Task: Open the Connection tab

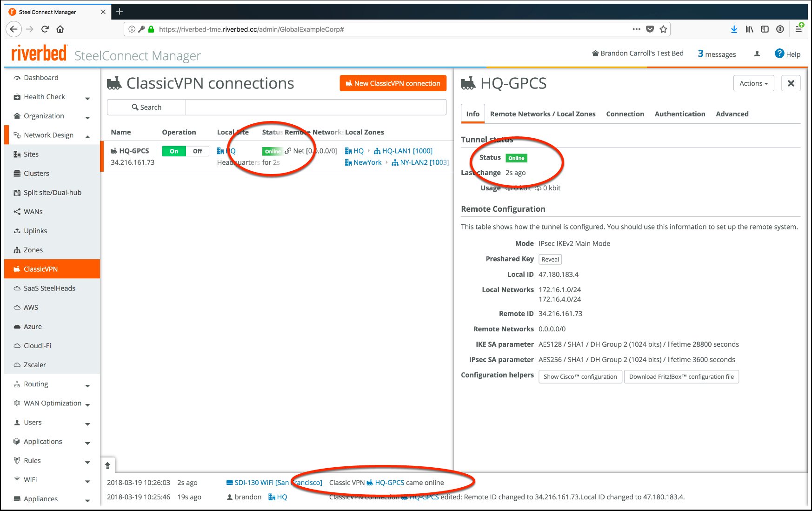Action: click(625, 114)
